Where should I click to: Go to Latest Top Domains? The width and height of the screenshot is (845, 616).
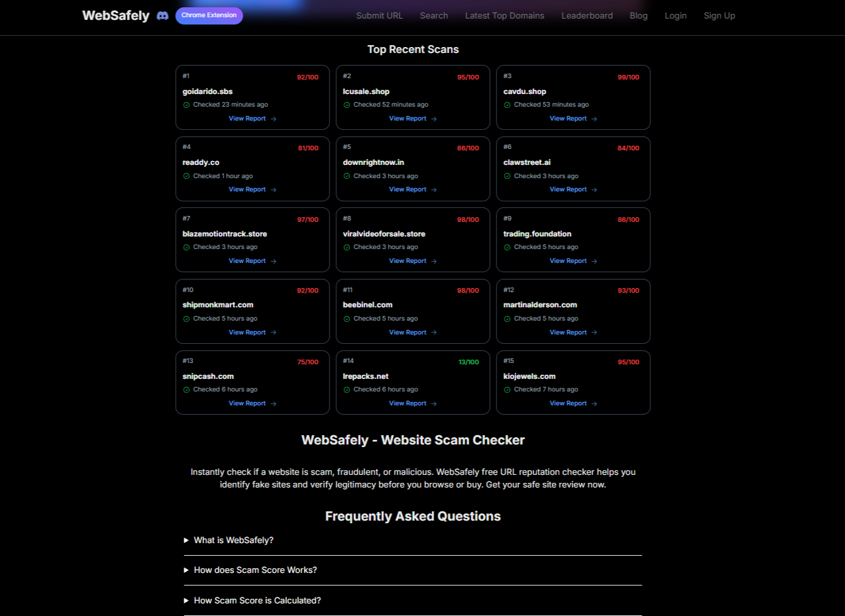click(x=504, y=15)
